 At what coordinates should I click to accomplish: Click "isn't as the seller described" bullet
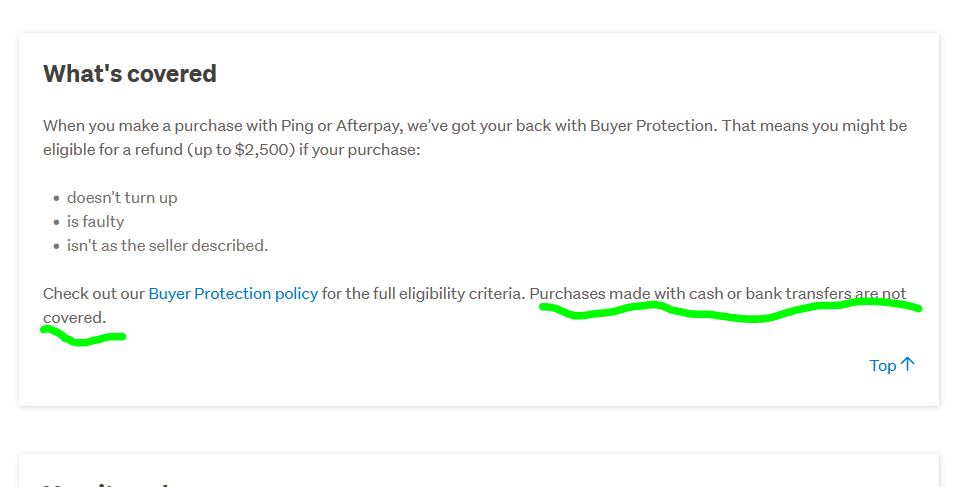click(167, 246)
